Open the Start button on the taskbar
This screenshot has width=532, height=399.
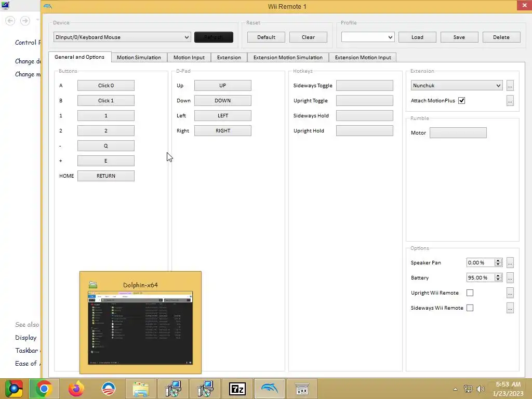coord(14,389)
